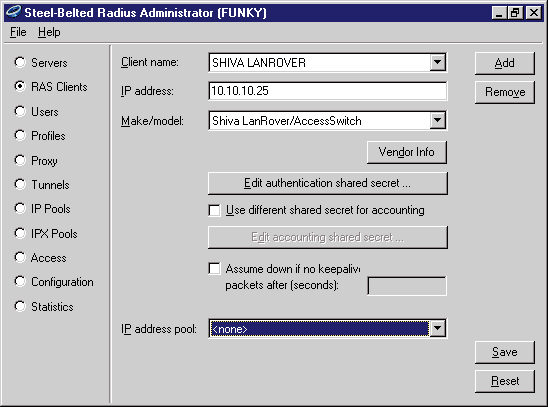Select the Tunnels radio option
548x407 pixels.
point(20,184)
